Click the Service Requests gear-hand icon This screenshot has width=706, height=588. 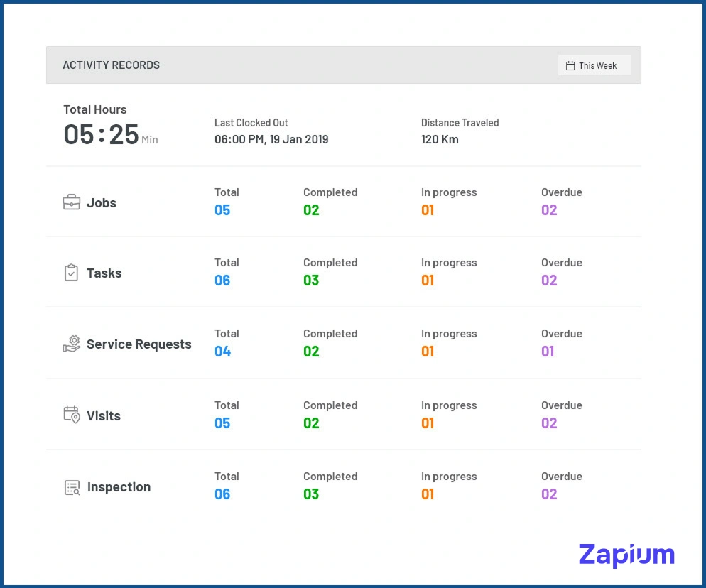click(72, 344)
